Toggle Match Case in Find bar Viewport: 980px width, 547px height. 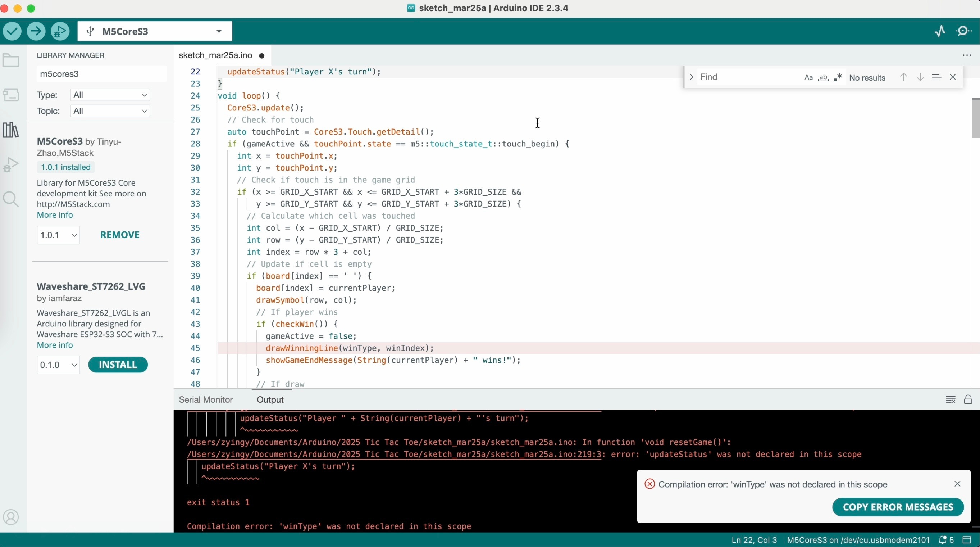tap(808, 78)
